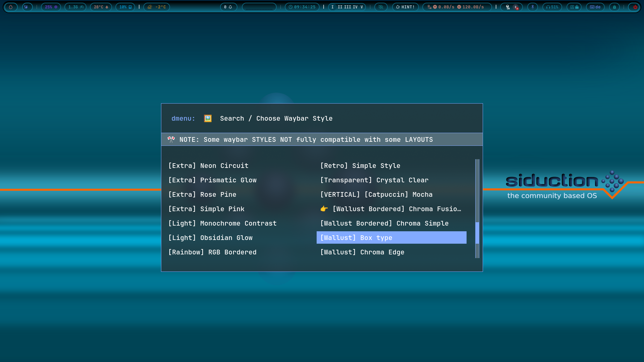This screenshot has width=644, height=362.
Task: Click the CPU usage 25% module
Action: coord(51,7)
